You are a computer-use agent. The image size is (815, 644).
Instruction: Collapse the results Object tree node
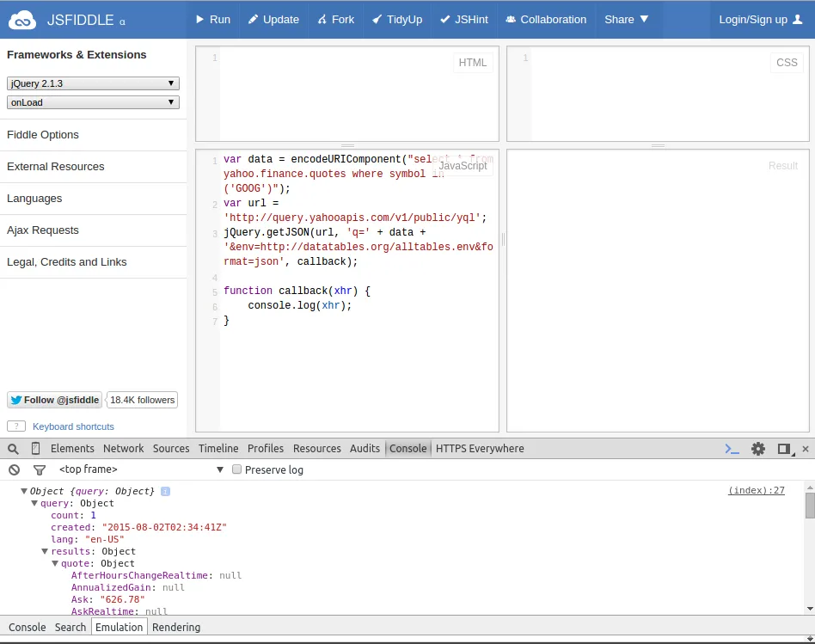(45, 551)
